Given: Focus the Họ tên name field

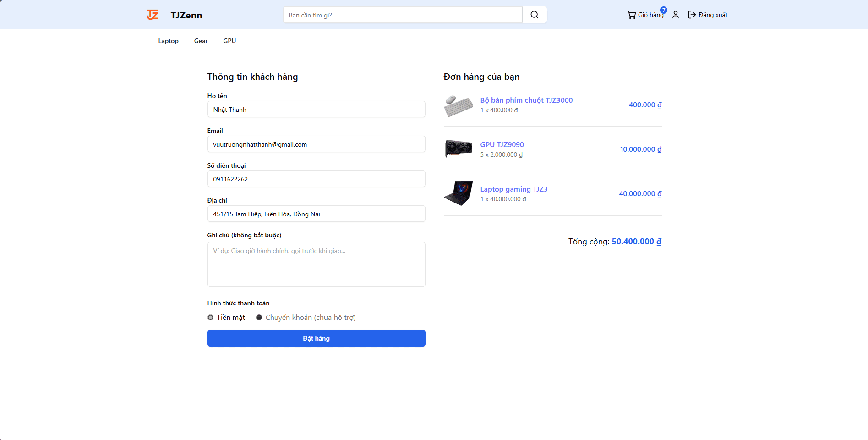Looking at the screenshot, I should pos(316,110).
